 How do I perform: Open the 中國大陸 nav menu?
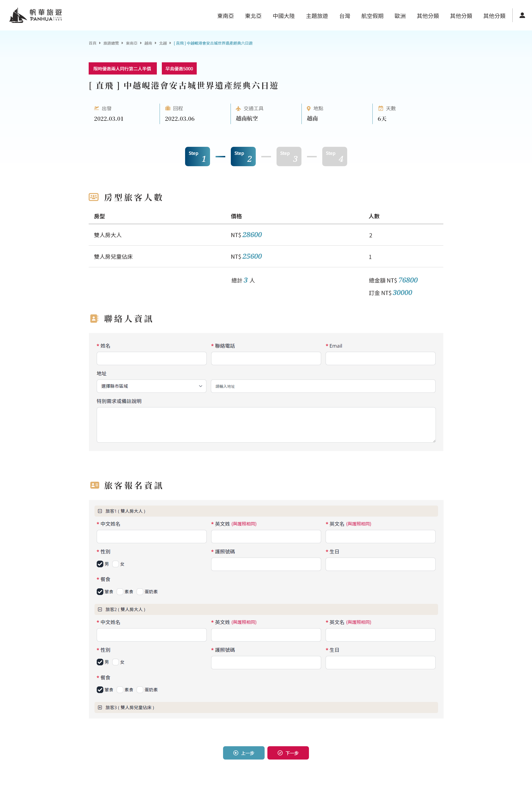pyautogui.click(x=284, y=16)
